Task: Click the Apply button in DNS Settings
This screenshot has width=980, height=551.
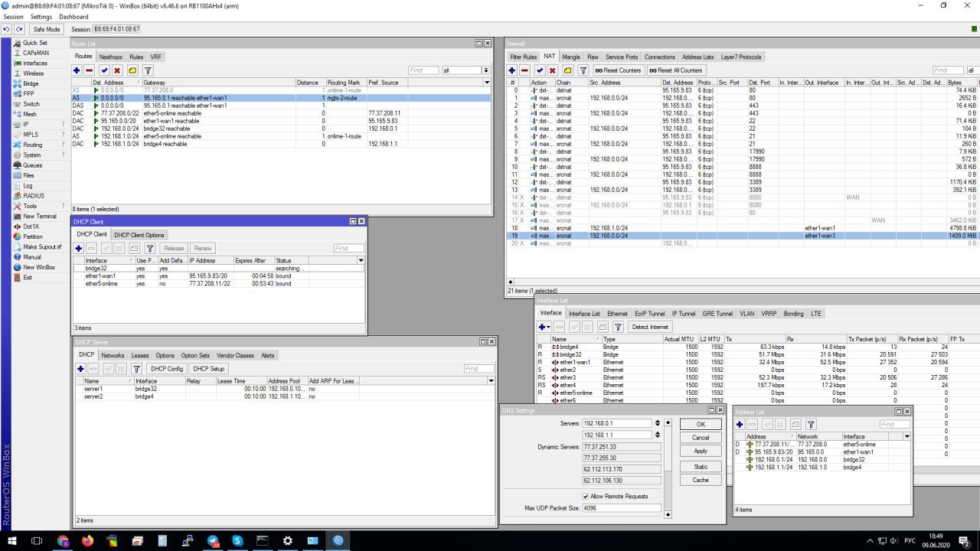Action: (x=700, y=452)
